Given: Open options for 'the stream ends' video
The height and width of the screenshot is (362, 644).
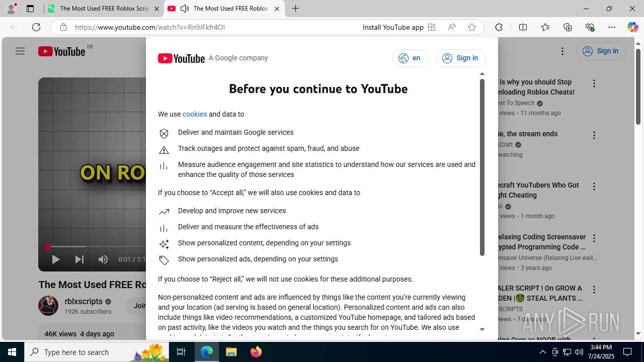Looking at the screenshot, I should pos(594,135).
